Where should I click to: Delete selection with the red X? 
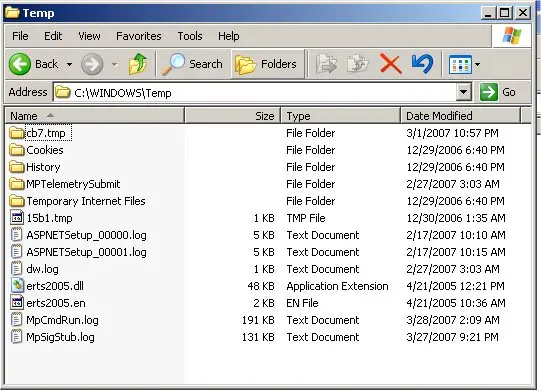pyautogui.click(x=391, y=64)
